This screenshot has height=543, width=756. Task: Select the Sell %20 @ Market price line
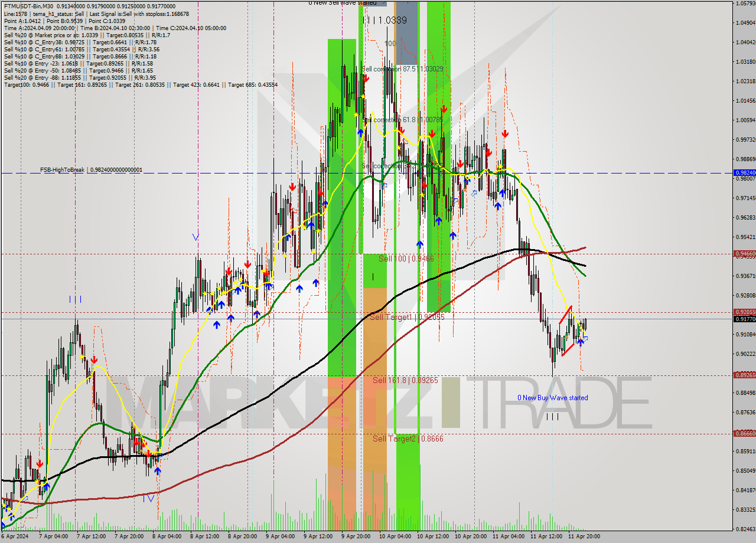pyautogui.click(x=87, y=35)
